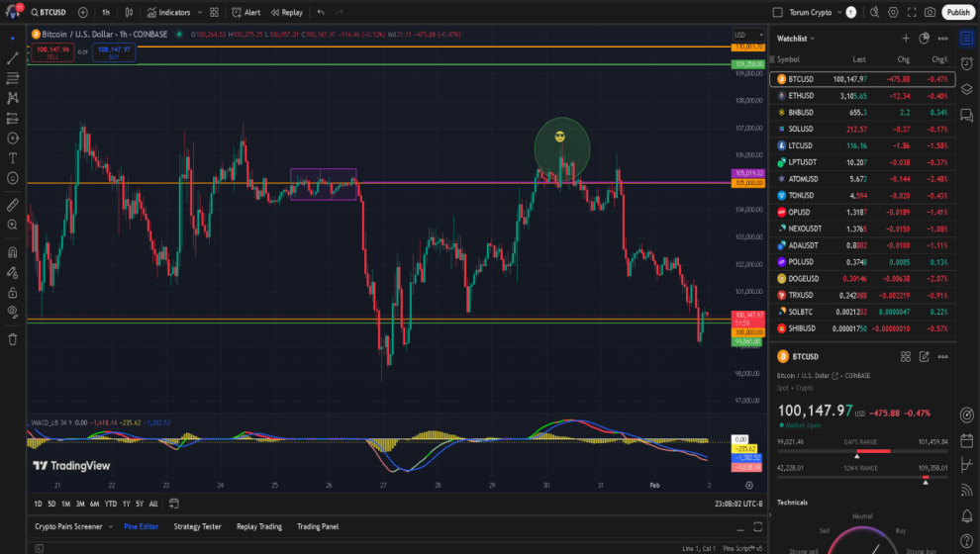Toggle the magnet mode tool

[x=13, y=252]
